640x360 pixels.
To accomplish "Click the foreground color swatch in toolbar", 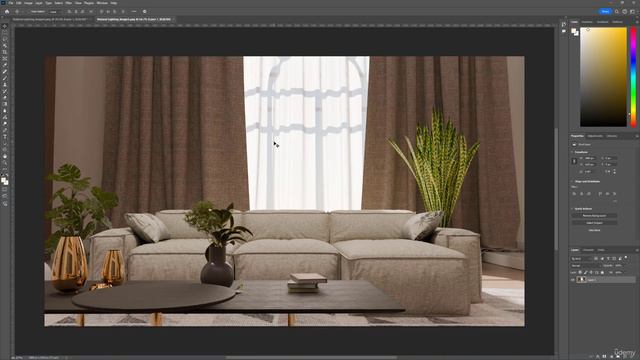I will pyautogui.click(x=4, y=180).
